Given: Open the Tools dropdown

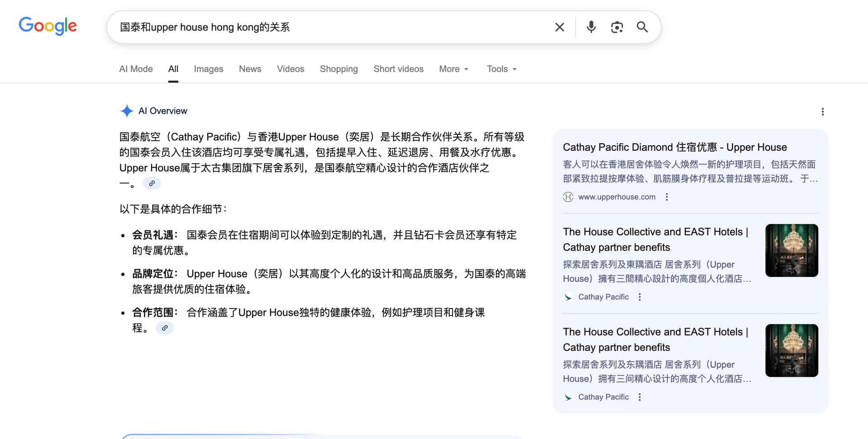Looking at the screenshot, I should click(x=501, y=69).
